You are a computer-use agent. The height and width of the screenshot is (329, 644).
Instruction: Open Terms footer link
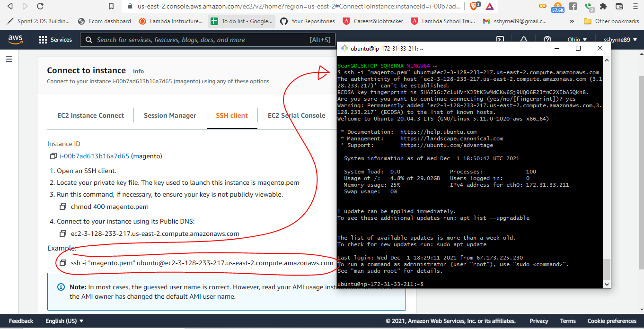click(x=568, y=321)
